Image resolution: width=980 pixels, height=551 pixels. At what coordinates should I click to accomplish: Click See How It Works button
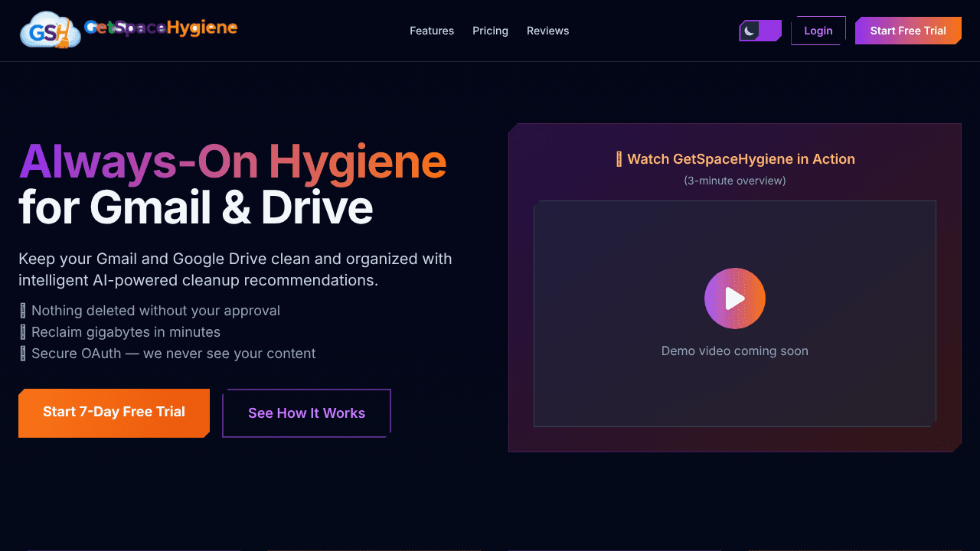(x=306, y=413)
